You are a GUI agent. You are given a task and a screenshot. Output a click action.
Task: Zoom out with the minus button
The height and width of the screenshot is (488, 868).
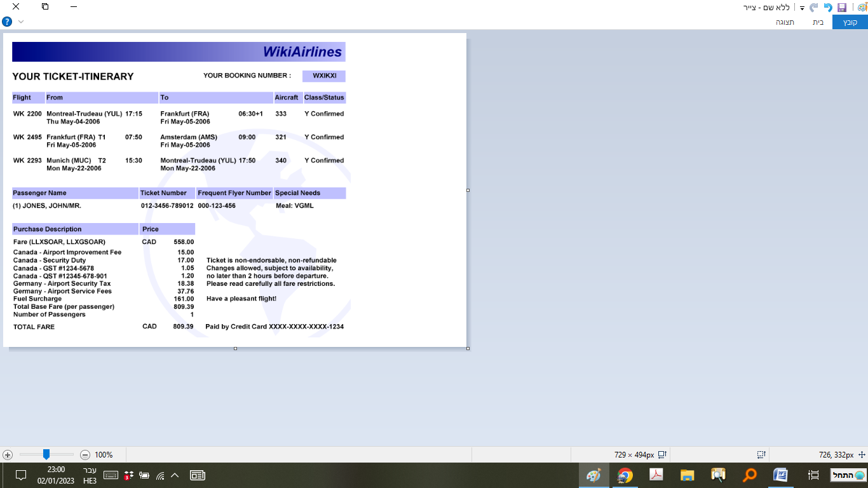[85, 455]
